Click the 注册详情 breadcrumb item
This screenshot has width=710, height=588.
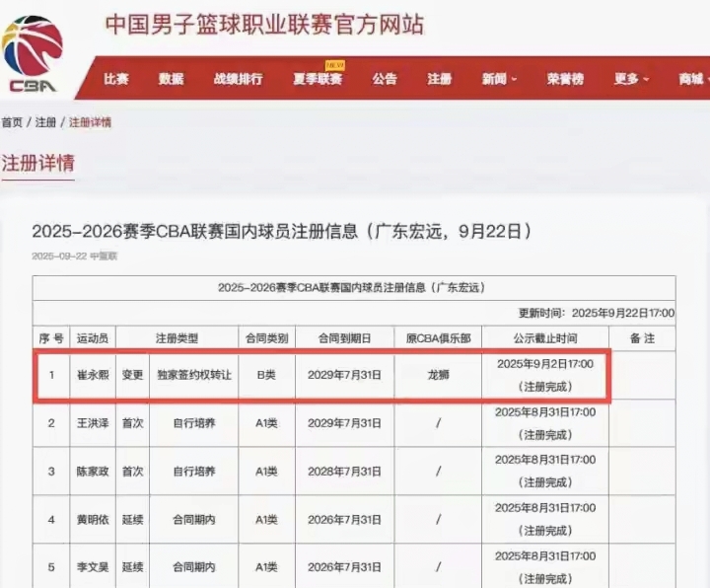[x=90, y=122]
